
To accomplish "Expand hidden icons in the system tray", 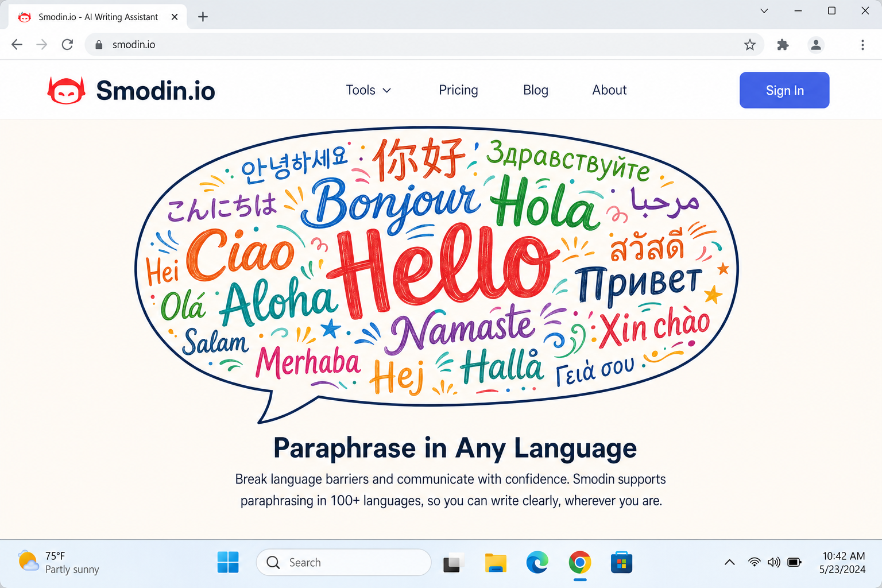I will coord(729,562).
